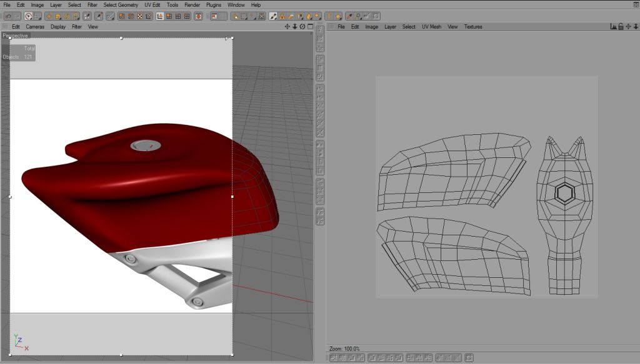Viewport: 640px width, 364px height.
Task: Click the rotate camera icon in Perspective viewport header
Action: pos(302,27)
